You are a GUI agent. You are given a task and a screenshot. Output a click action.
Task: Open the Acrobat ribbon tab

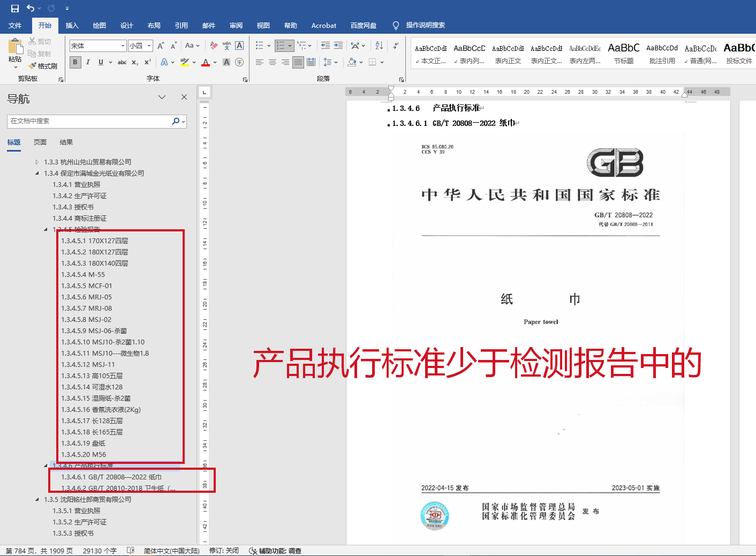click(324, 25)
